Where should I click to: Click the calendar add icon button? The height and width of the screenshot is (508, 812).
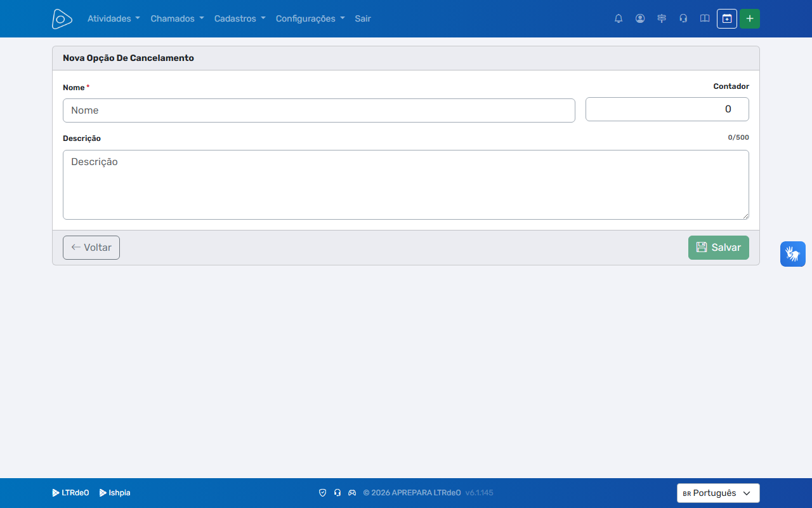point(727,18)
